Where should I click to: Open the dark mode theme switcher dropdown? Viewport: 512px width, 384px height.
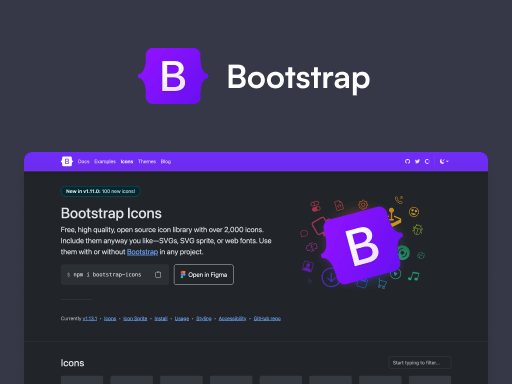[444, 161]
